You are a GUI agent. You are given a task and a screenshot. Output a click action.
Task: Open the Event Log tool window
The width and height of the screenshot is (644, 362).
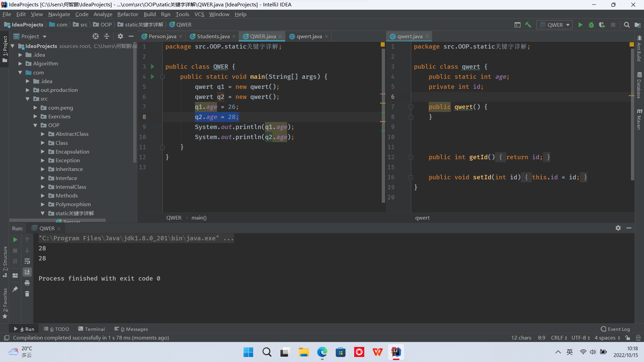(x=615, y=329)
